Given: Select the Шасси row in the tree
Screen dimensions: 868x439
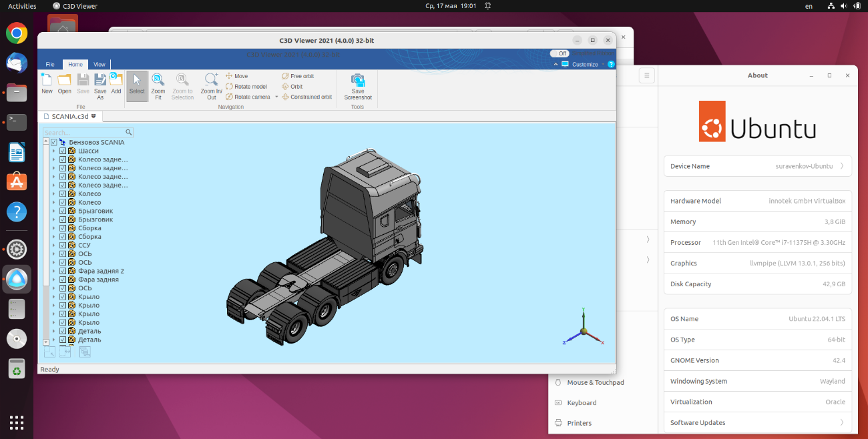Looking at the screenshot, I should (88, 151).
